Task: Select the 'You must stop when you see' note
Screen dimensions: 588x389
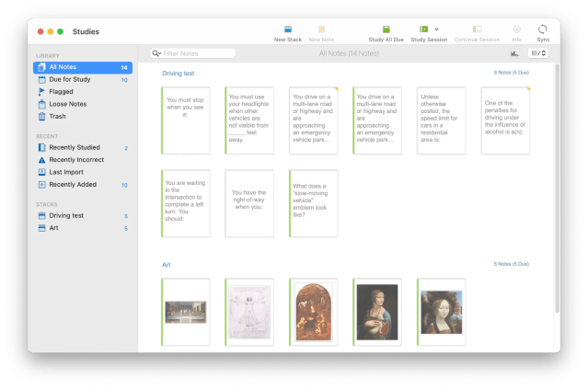Action: 186,120
